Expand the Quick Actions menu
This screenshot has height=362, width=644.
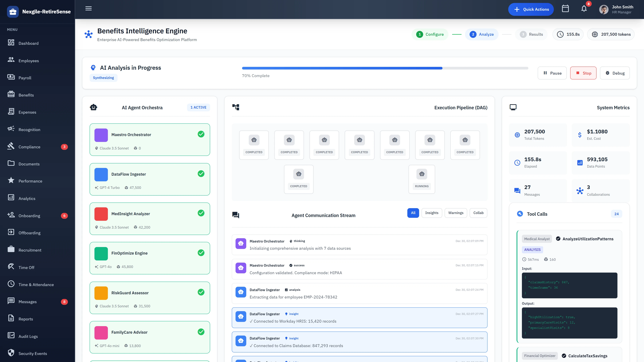pyautogui.click(x=531, y=9)
